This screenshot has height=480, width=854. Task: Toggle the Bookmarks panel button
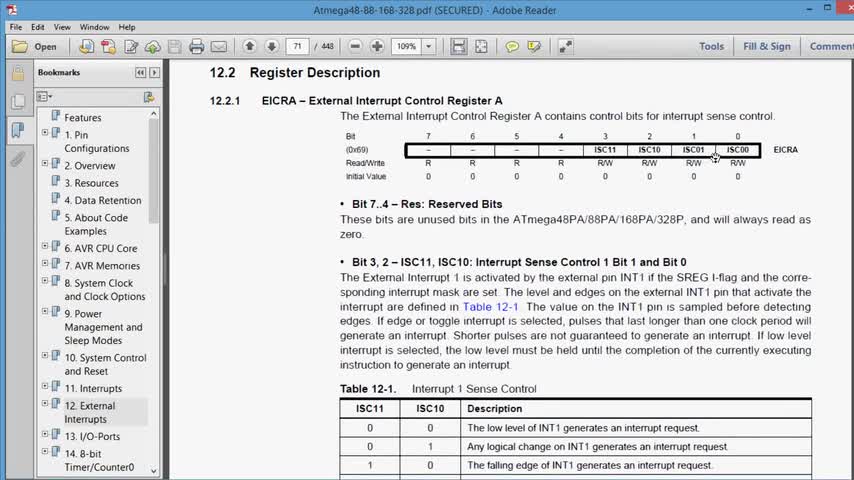(x=17, y=130)
